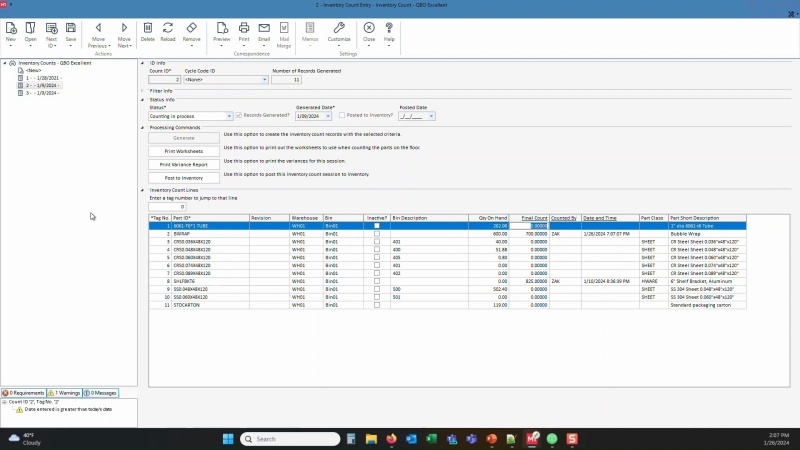Enable the Posted to Inventory checkbox
This screenshot has width=800, height=450.
click(342, 115)
